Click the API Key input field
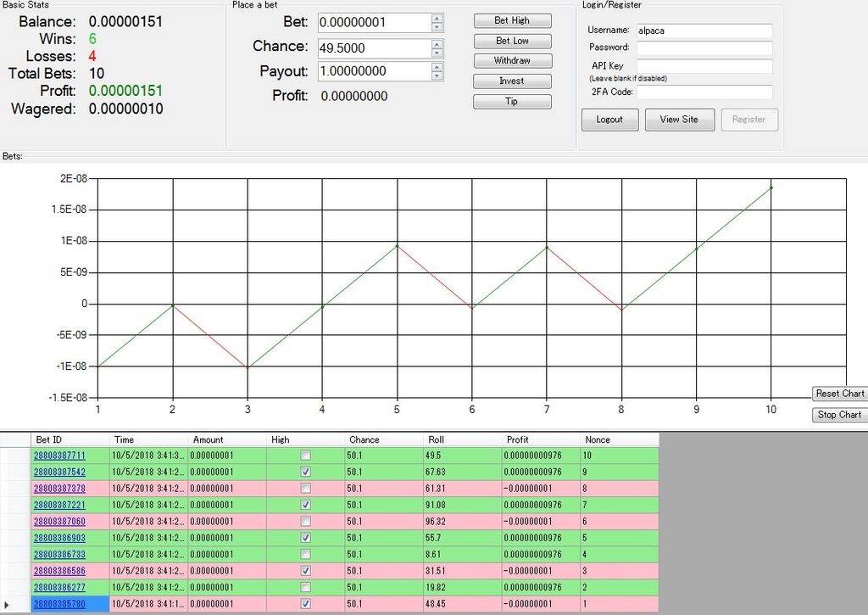 click(704, 66)
